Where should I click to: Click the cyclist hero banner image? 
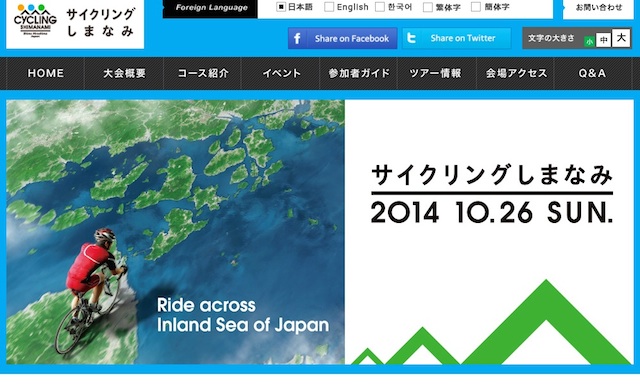pos(176,232)
